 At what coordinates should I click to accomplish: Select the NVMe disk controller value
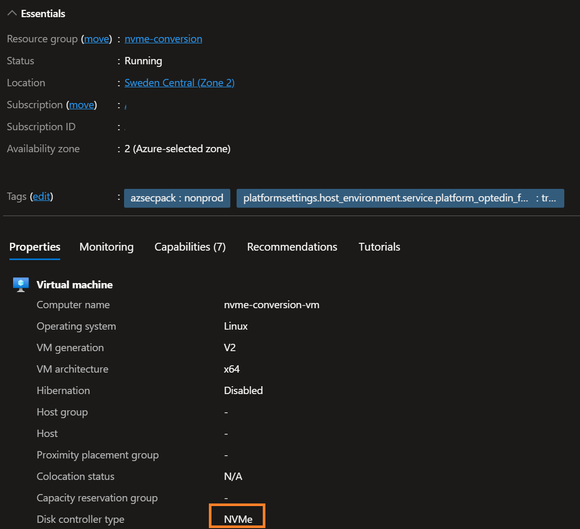[x=238, y=519]
